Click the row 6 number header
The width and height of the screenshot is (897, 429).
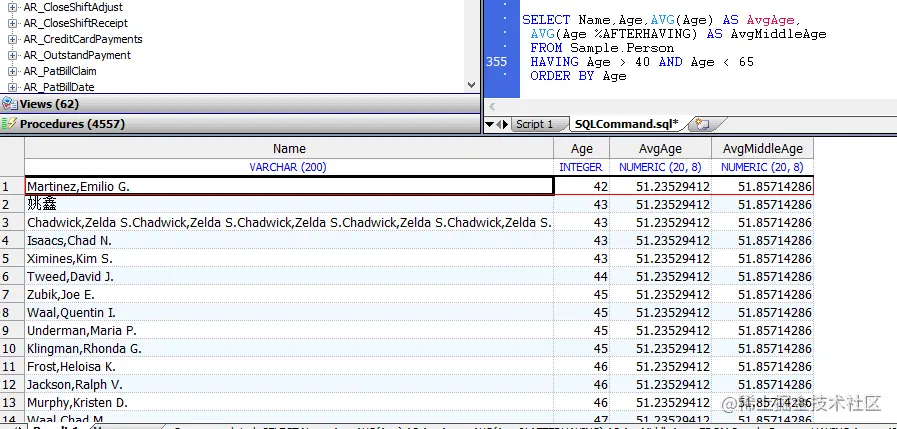pos(12,276)
